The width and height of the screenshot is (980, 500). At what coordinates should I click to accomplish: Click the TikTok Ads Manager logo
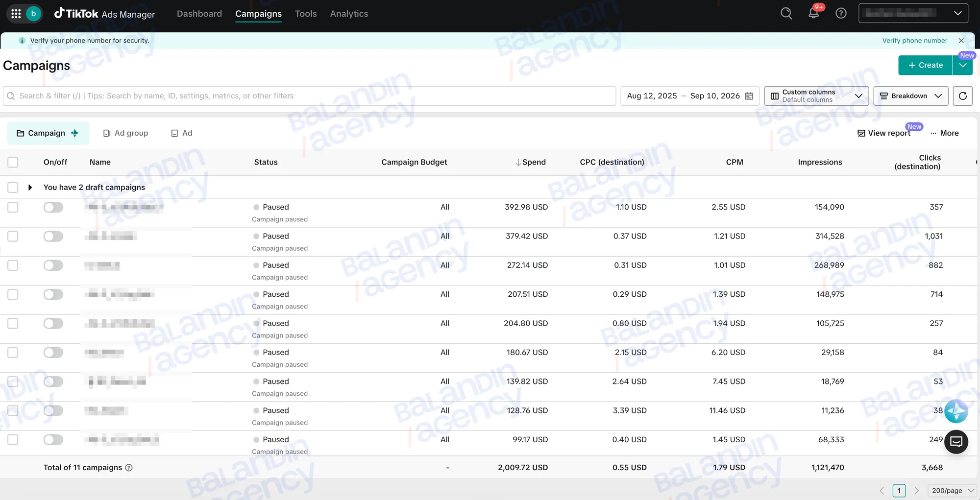click(x=104, y=14)
